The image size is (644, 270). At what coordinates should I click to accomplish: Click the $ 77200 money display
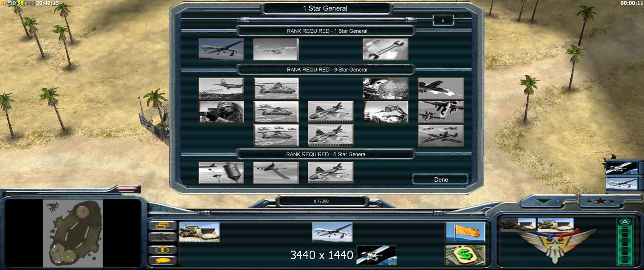click(321, 201)
